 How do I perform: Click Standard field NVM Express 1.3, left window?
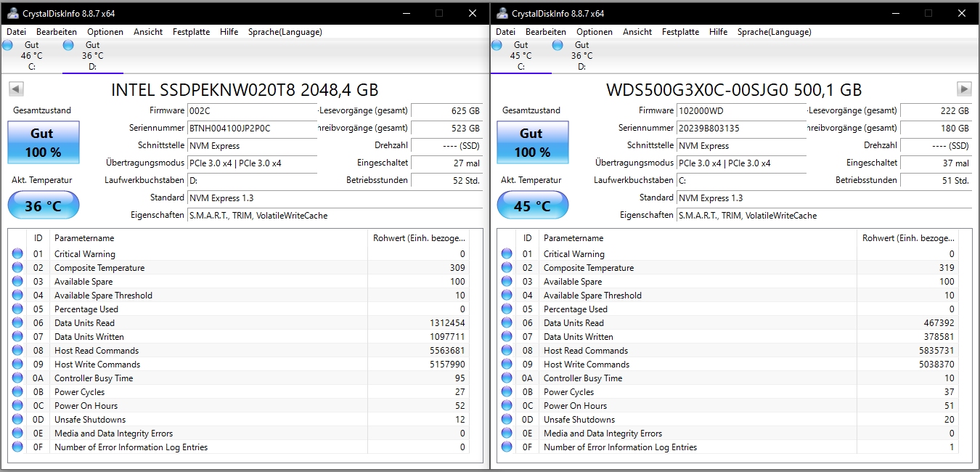click(x=335, y=198)
